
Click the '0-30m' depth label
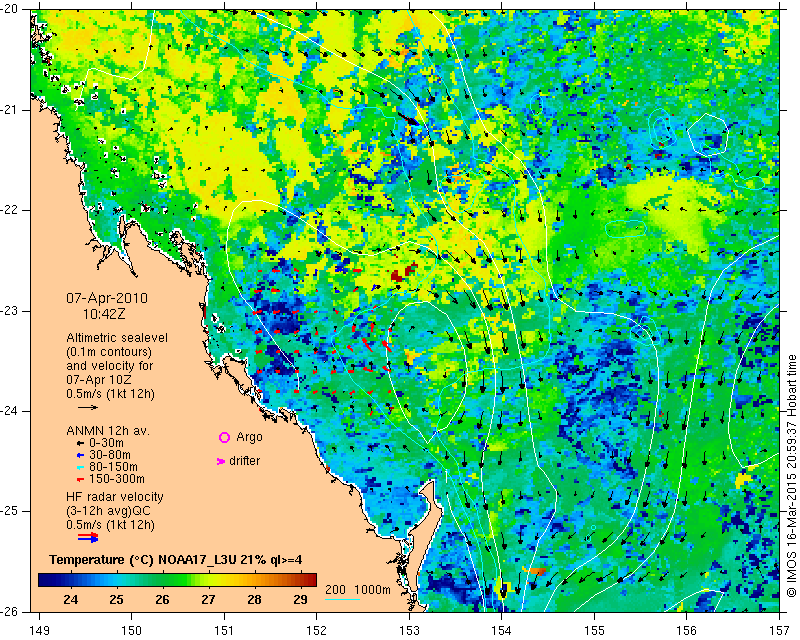(x=106, y=443)
